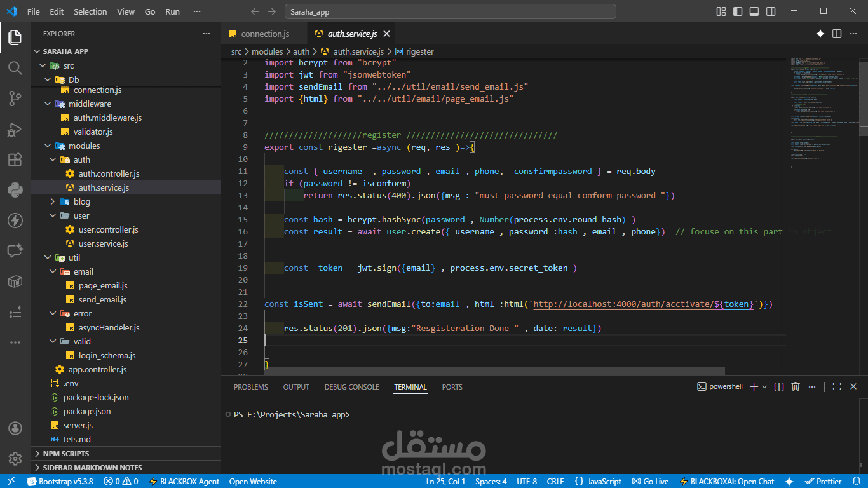The height and width of the screenshot is (488, 868).
Task: Expand the blog folder
Action: click(126, 201)
